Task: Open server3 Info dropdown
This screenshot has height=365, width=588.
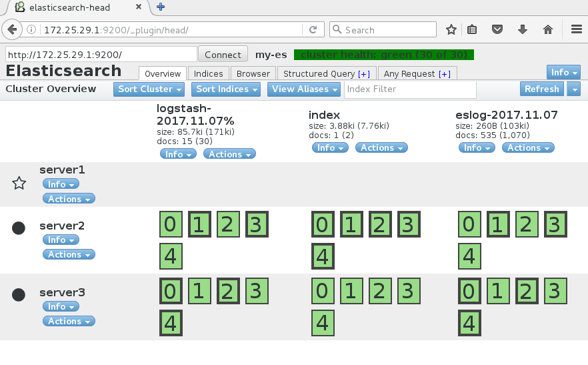Action: (61, 306)
